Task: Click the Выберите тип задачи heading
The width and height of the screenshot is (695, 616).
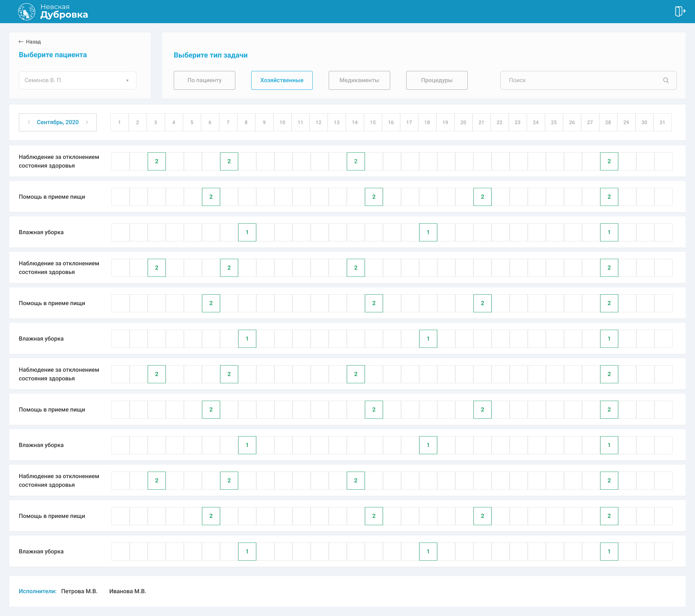Action: point(211,55)
